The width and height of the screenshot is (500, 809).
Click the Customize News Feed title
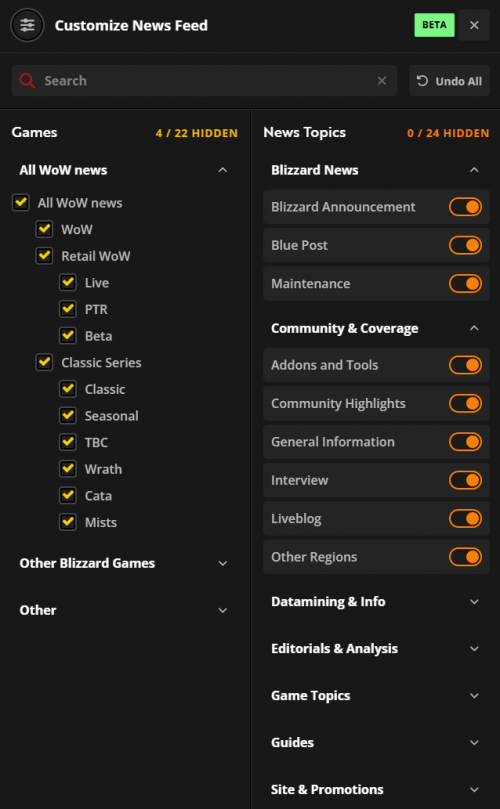point(131,25)
